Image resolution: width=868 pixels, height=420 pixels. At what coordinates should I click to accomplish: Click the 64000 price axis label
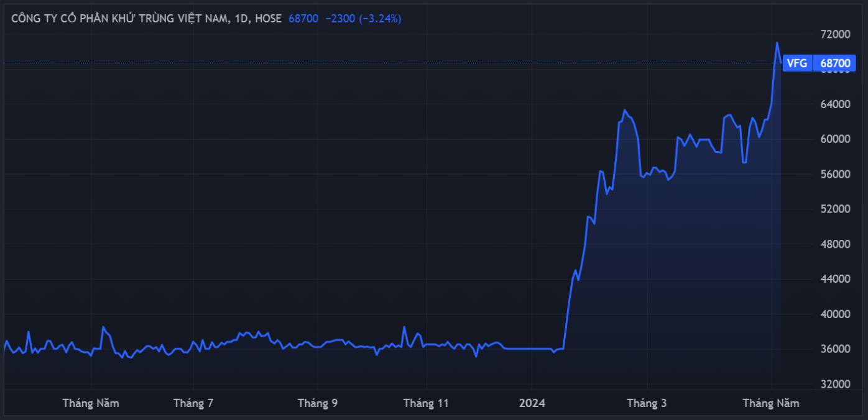834,104
